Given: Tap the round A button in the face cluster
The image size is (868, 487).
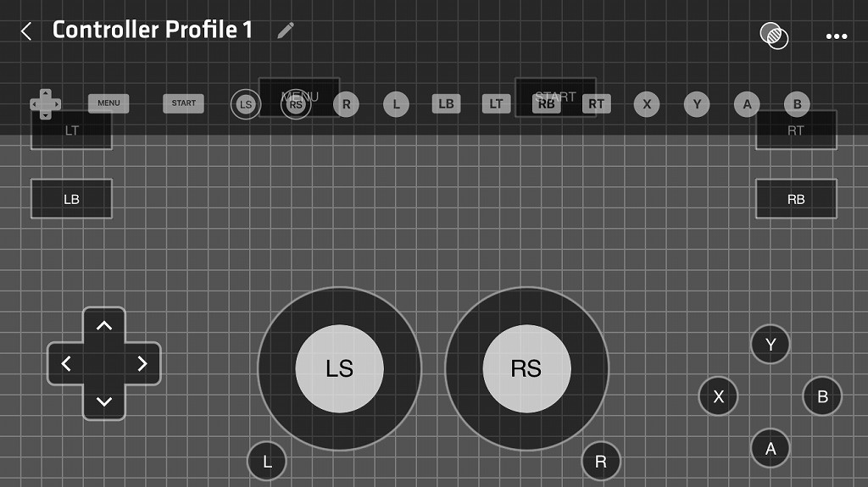Looking at the screenshot, I should 770,448.
